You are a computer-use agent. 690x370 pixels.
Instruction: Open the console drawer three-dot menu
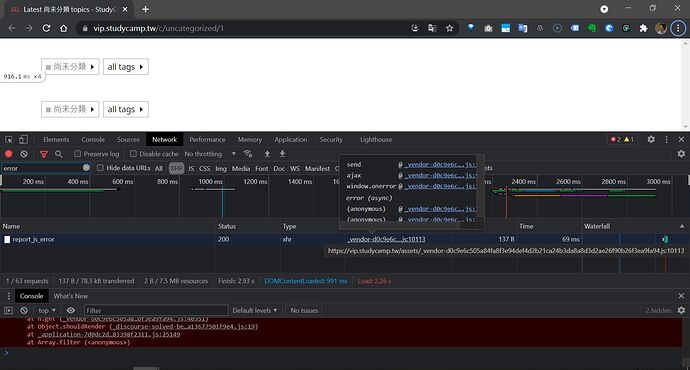tap(8, 296)
